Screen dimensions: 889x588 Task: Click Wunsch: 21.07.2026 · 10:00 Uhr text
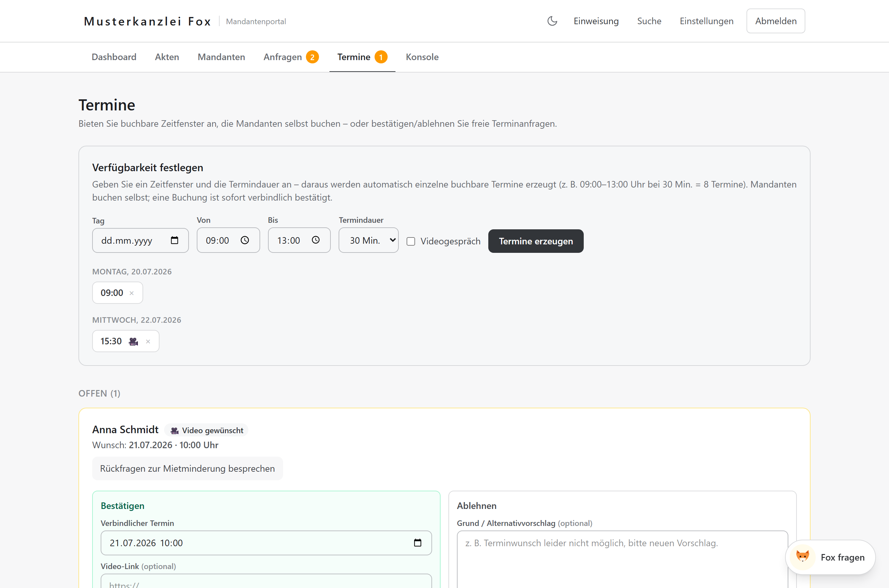click(x=155, y=445)
